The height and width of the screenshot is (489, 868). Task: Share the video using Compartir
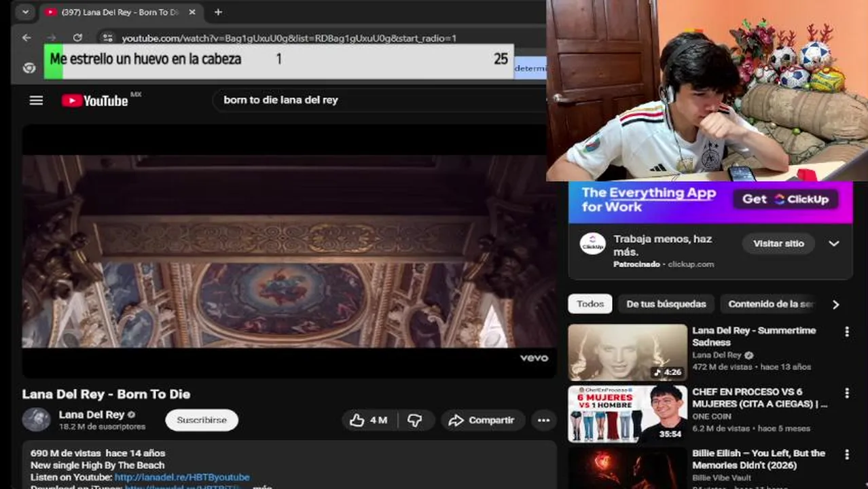(x=483, y=420)
